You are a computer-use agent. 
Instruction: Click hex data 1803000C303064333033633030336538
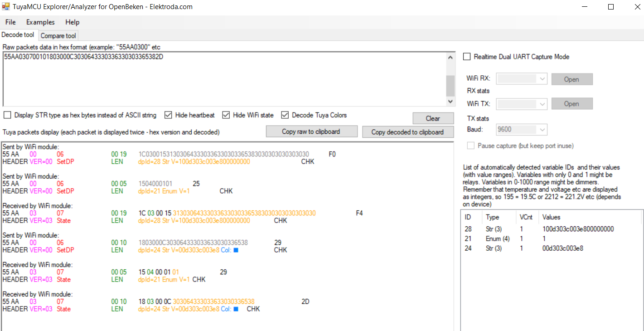(193, 243)
